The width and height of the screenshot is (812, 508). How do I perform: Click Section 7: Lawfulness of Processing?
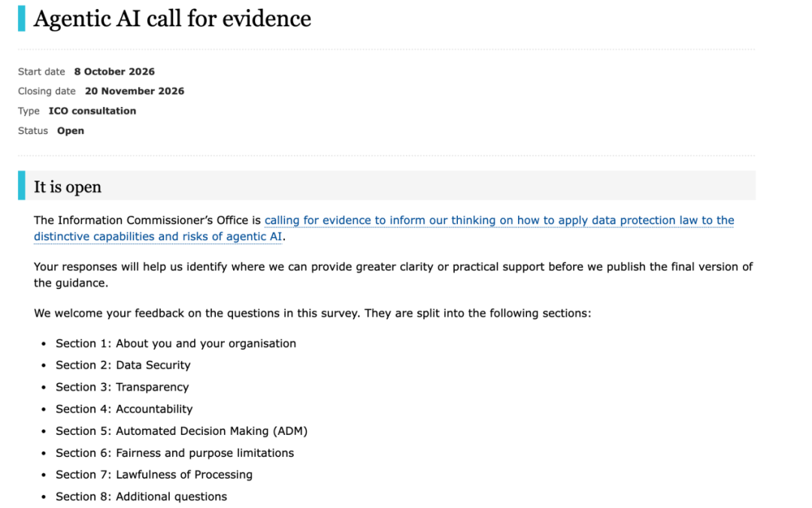coord(154,475)
